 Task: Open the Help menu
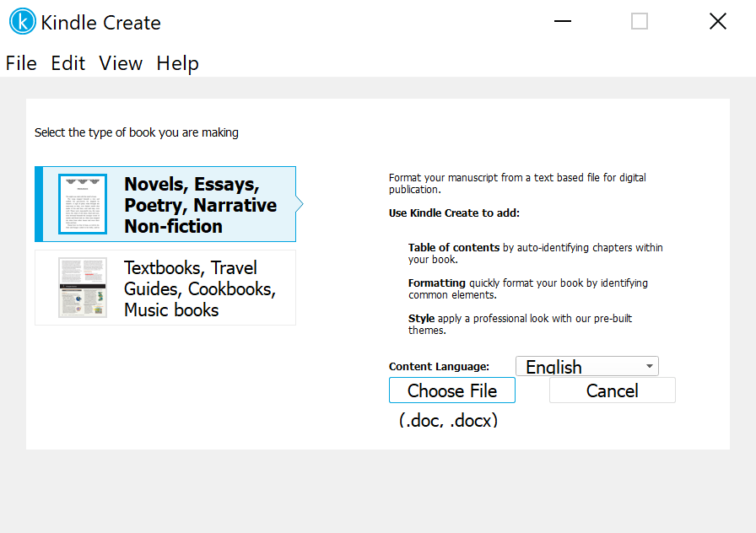[x=177, y=63]
